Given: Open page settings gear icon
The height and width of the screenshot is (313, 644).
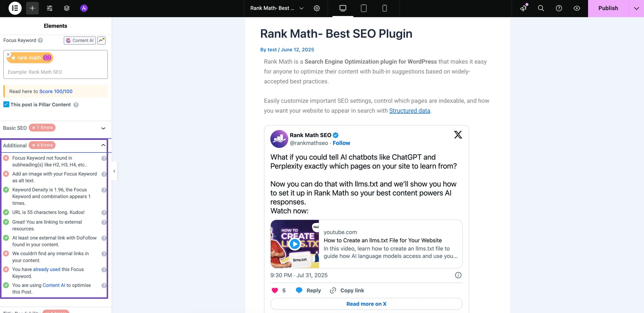Looking at the screenshot, I should (317, 8).
